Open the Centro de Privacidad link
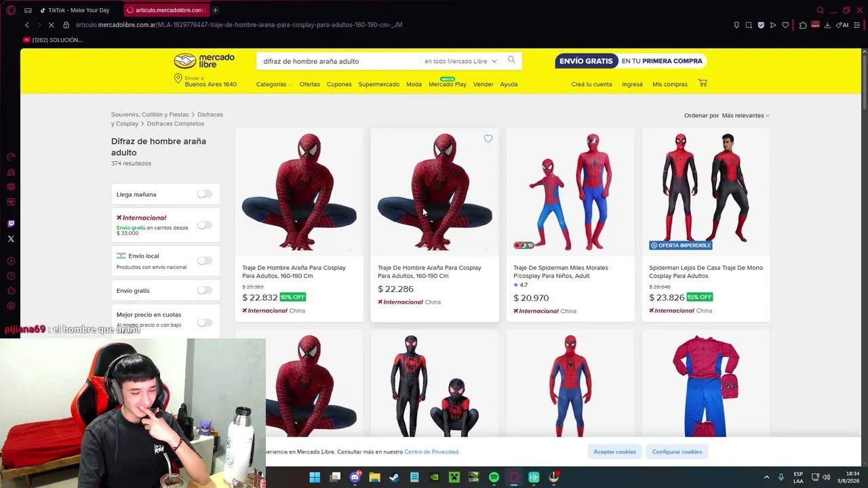 point(432,451)
